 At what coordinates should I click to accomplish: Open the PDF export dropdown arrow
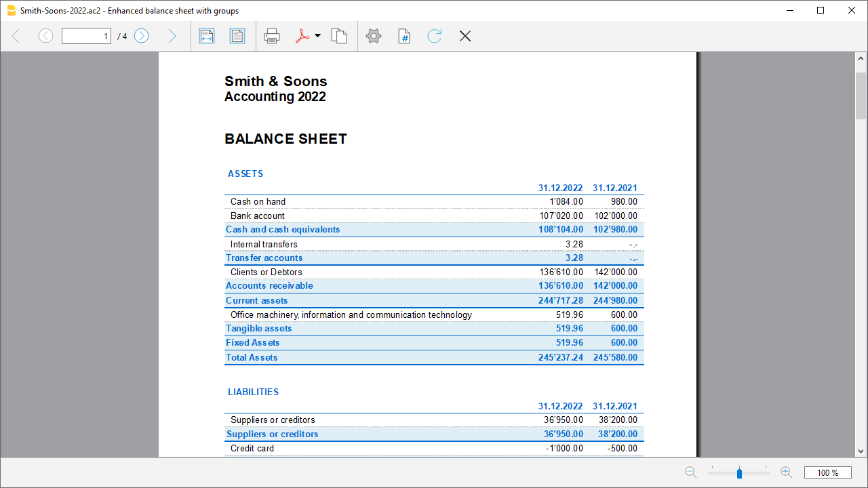coord(317,36)
